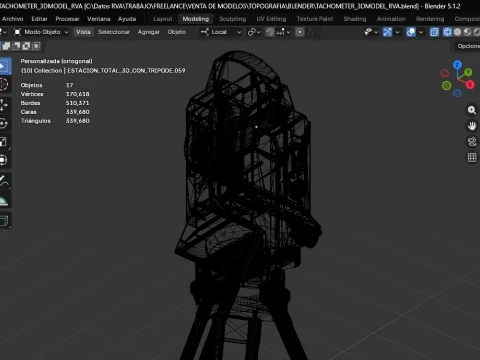Go to the Rendering workspace tab

point(430,19)
